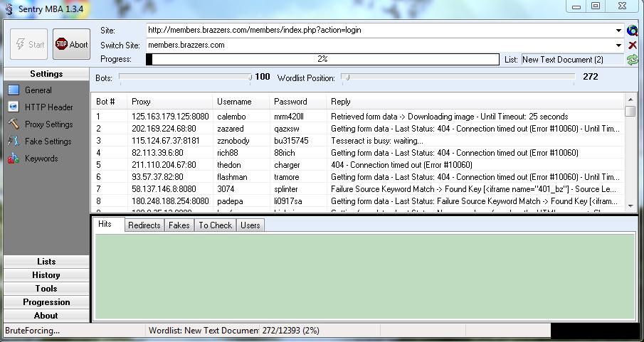The image size is (644, 342).
Task: Switch to the Redirects tab
Action: [x=144, y=225]
